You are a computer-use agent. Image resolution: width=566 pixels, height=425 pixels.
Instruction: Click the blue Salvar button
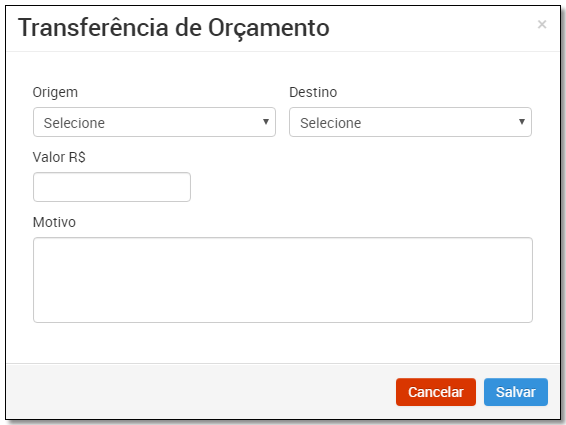pos(516,392)
